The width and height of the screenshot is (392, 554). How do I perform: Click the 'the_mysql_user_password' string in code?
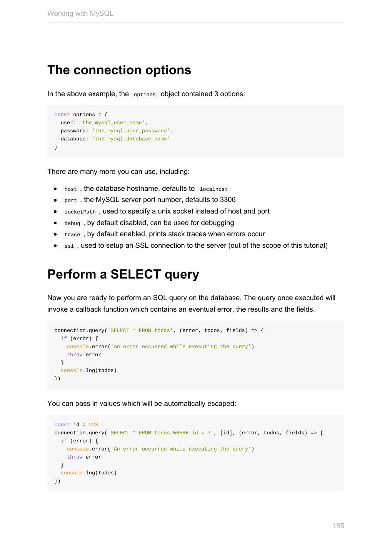131,131
